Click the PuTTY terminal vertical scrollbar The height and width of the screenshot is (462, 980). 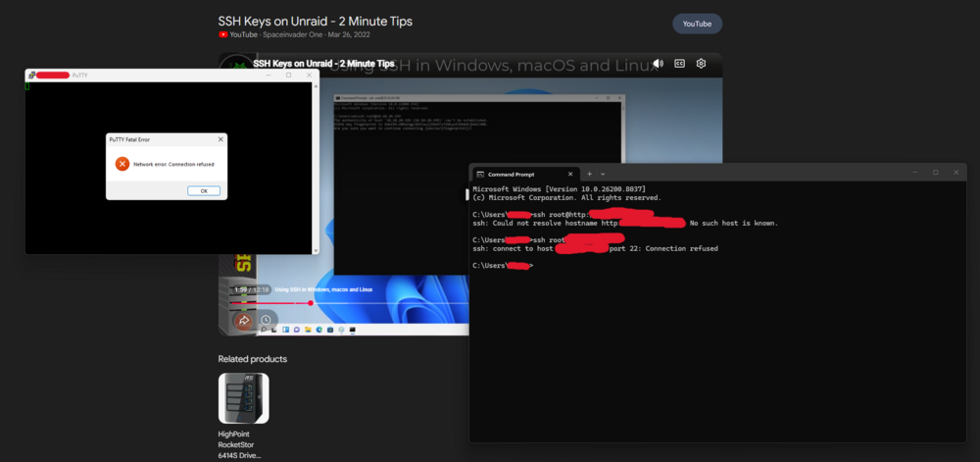(x=315, y=168)
